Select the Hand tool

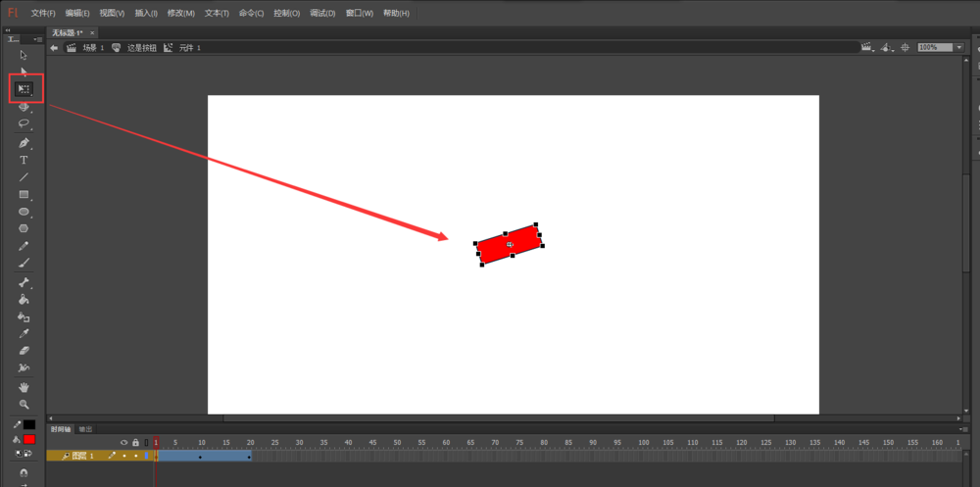pos(24,387)
